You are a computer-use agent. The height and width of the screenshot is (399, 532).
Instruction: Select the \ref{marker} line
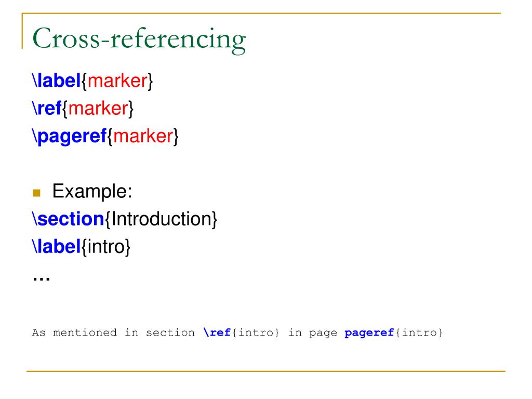[x=83, y=109]
